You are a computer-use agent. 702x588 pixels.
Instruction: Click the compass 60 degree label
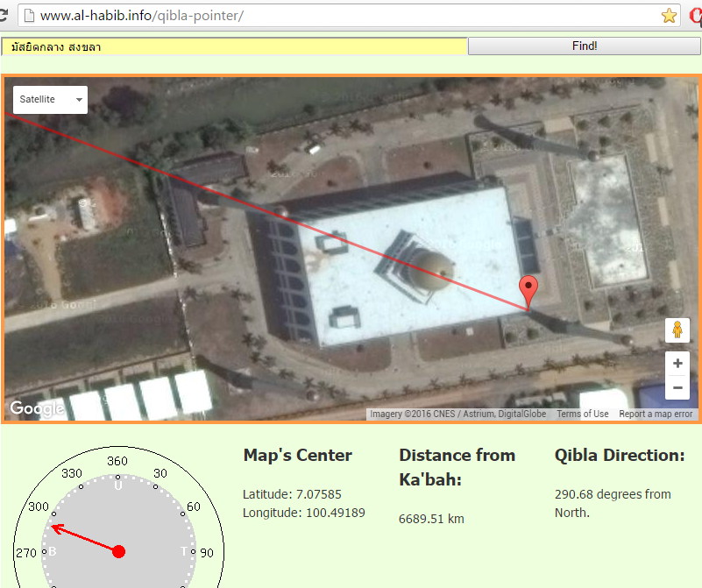pyautogui.click(x=194, y=507)
